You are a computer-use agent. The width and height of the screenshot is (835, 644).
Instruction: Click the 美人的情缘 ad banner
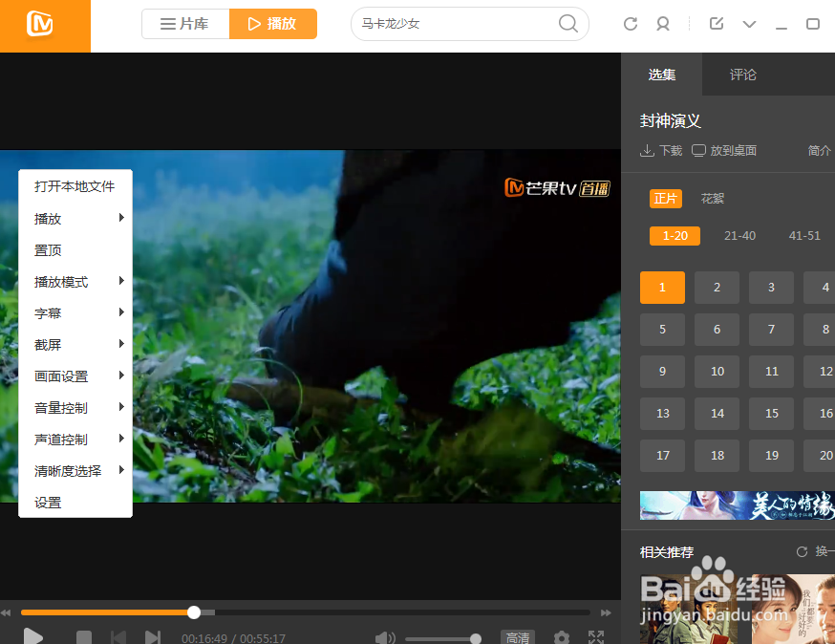pyautogui.click(x=738, y=505)
